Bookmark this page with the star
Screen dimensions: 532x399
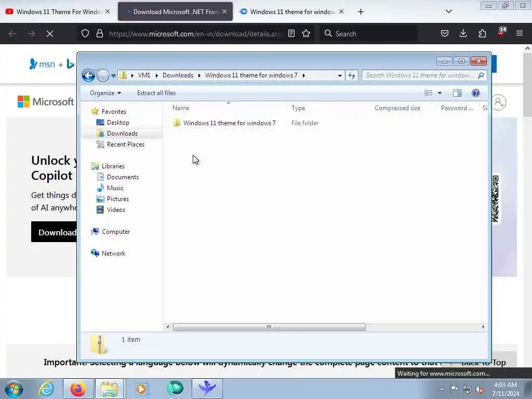(306, 33)
